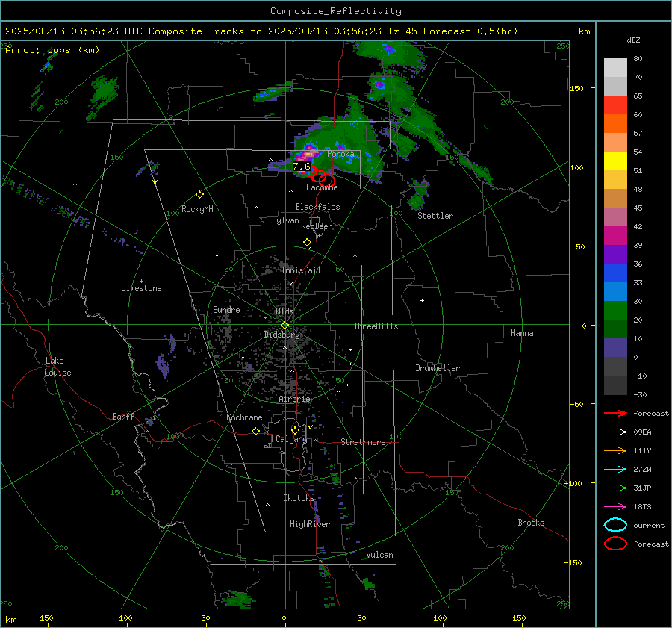The width and height of the screenshot is (672, 628).
Task: Click the Drumheller city label
Action: coord(438,368)
